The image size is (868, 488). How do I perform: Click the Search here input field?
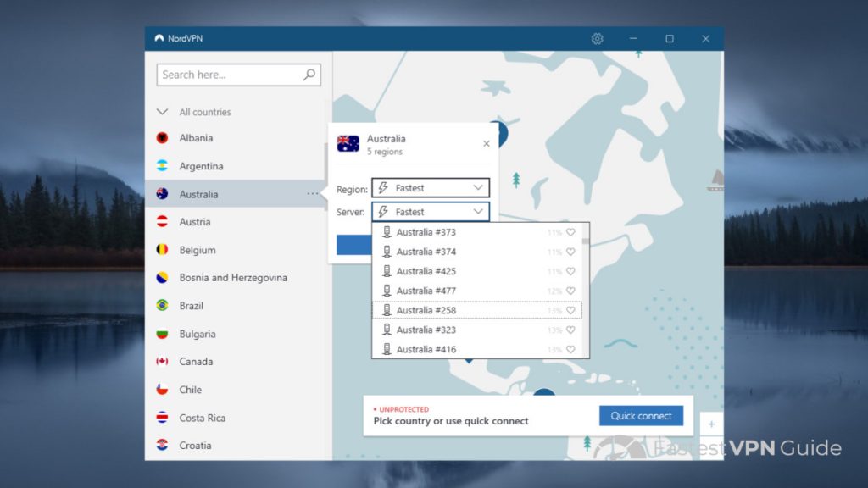pyautogui.click(x=238, y=75)
